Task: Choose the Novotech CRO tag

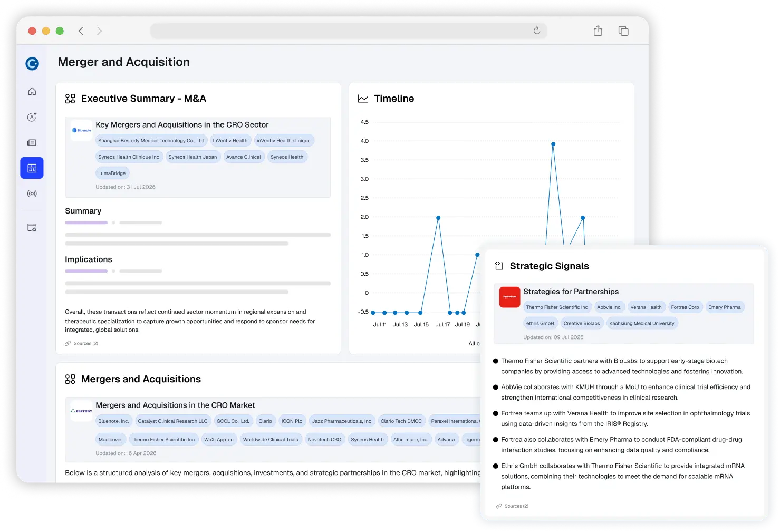Action: point(324,440)
